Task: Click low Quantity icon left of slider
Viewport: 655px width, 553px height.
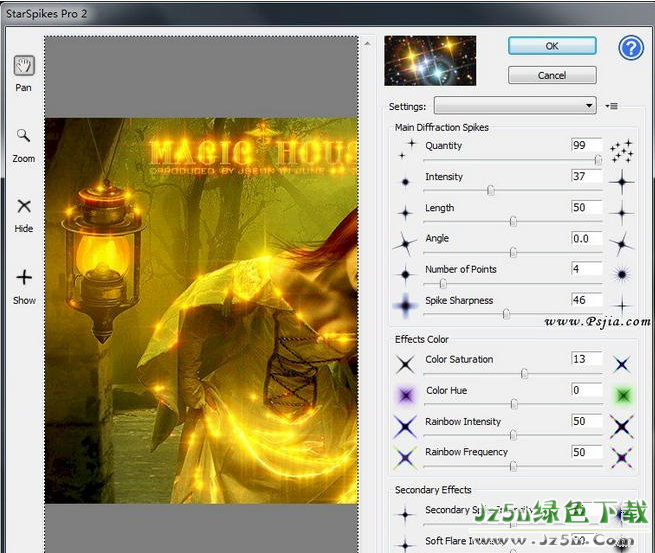Action: tap(407, 149)
